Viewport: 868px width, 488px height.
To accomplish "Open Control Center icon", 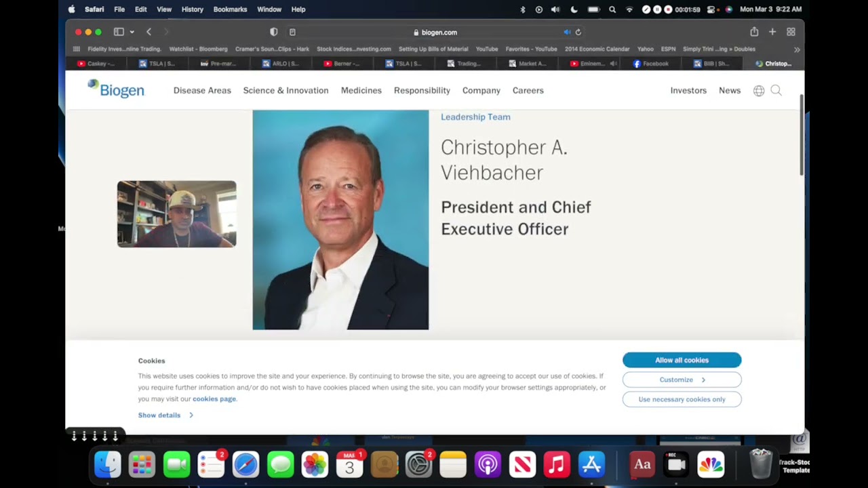I will point(711,9).
